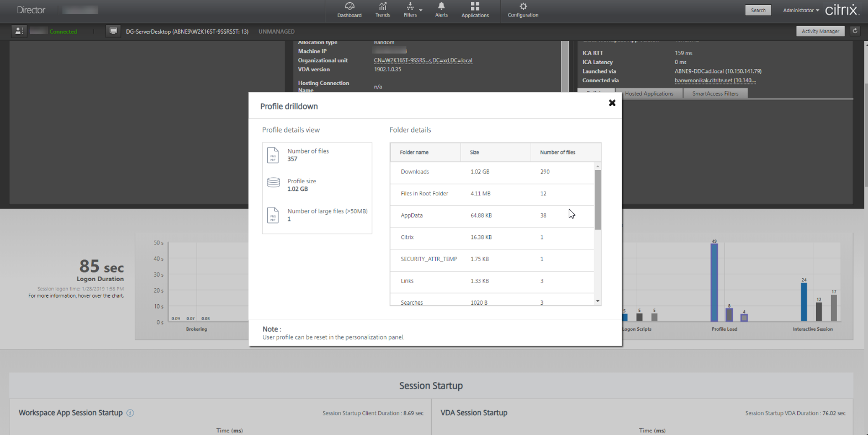The height and width of the screenshot is (435, 868).
Task: Open the Alerts bell
Action: [x=441, y=10]
